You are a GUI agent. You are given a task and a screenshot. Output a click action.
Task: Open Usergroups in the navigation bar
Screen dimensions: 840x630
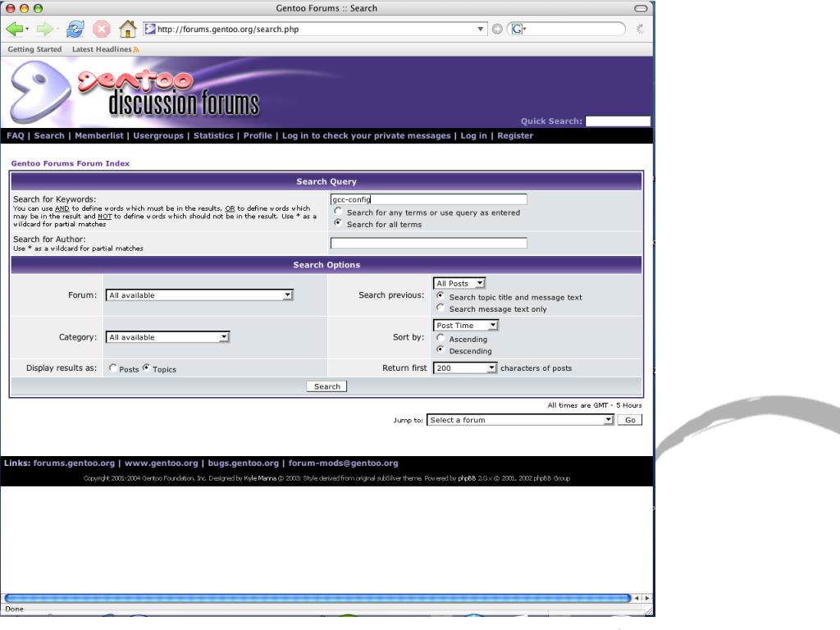pos(158,135)
